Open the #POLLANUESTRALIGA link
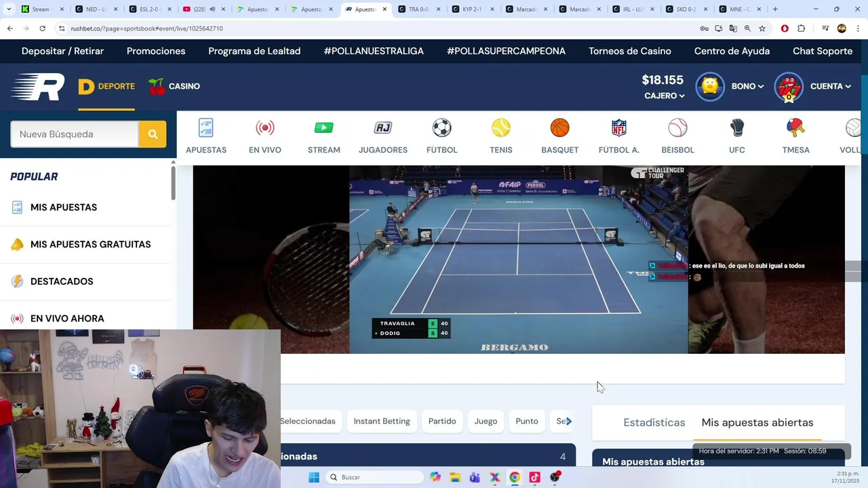This screenshot has height=488, width=868. coord(374,51)
